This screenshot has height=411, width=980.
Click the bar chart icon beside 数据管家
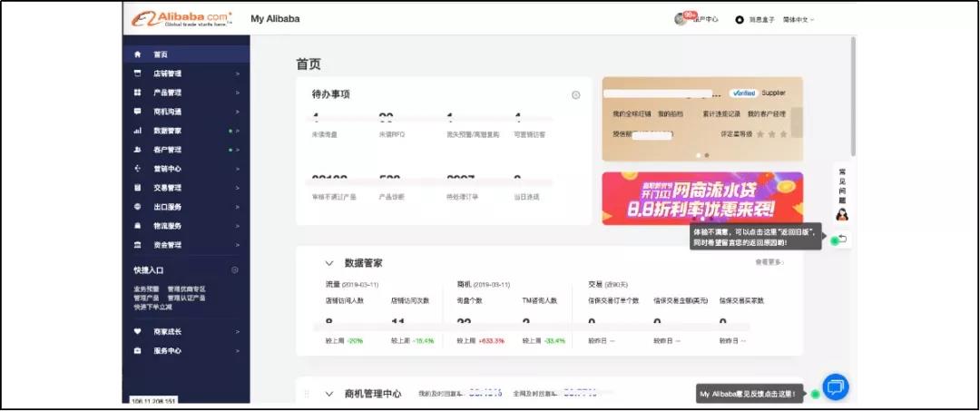point(138,131)
